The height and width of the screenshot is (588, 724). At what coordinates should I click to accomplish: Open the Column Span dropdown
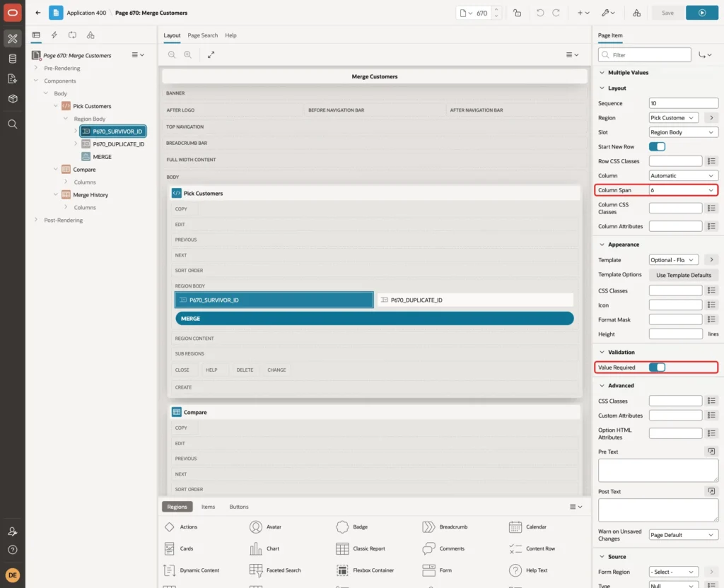684,190
